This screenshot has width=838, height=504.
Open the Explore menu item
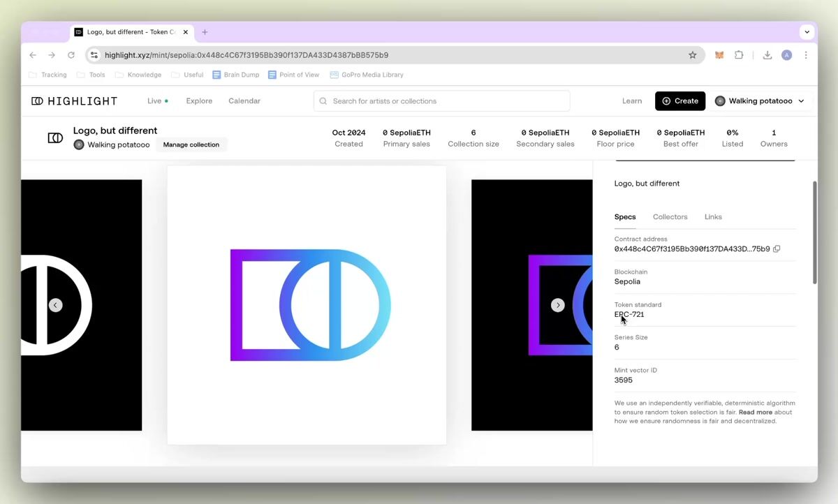coord(199,101)
